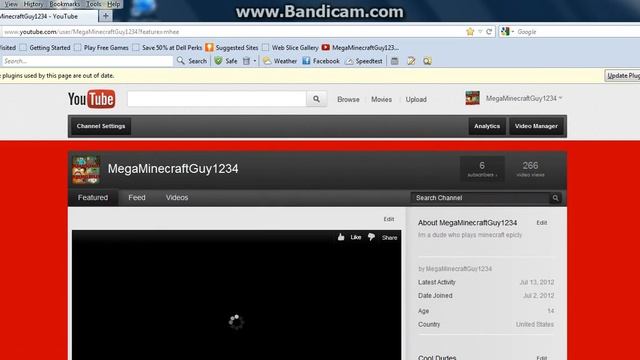Click the Facebook toolbar icon
This screenshot has width=640, height=360.
306,61
